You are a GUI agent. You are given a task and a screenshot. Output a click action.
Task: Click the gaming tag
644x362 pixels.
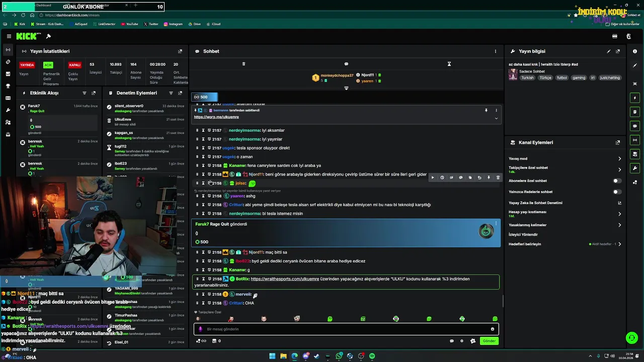tap(579, 78)
